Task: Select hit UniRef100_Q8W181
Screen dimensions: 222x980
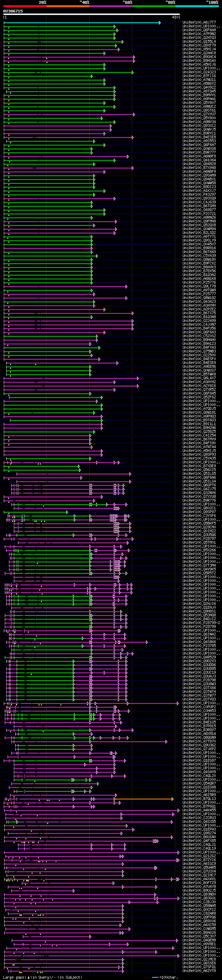Action: [x=199, y=412]
